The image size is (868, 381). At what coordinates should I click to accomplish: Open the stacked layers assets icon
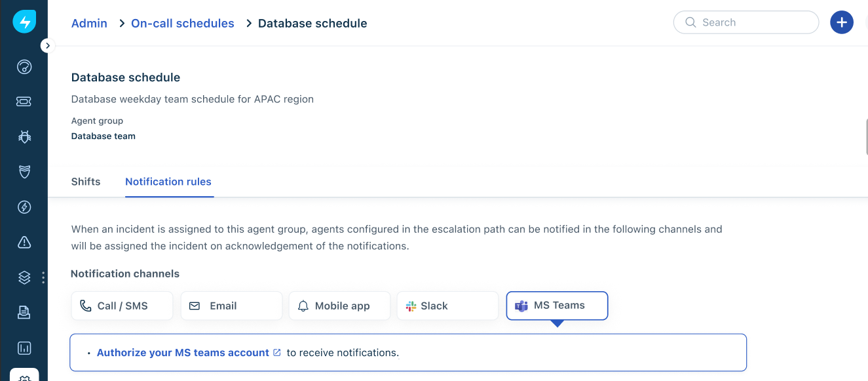[x=24, y=277]
